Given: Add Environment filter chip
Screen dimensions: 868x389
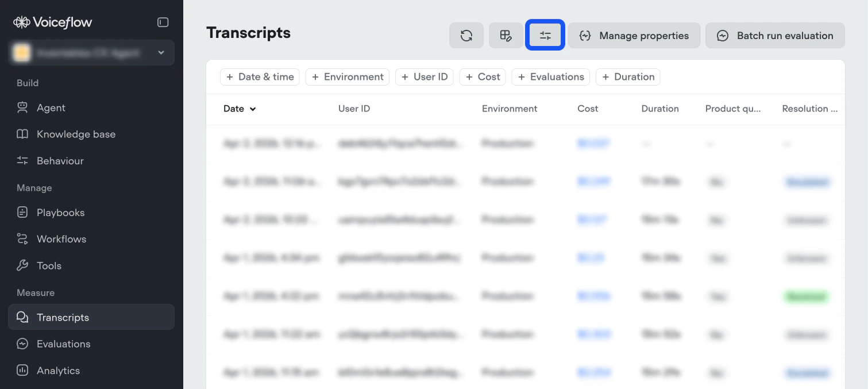Looking at the screenshot, I should pos(348,77).
